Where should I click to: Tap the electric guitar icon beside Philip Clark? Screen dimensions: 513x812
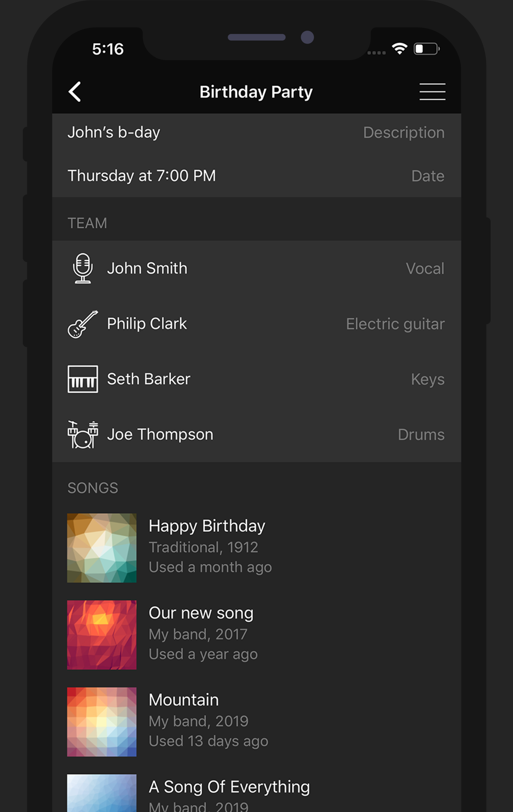(x=83, y=324)
